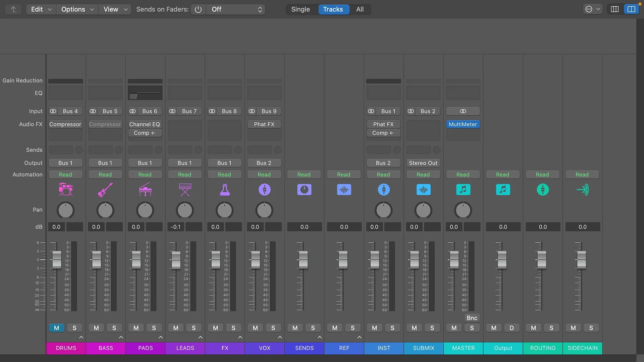Image resolution: width=644 pixels, height=362 pixels.
Task: Toggle stereo format icon on MASTER strip
Action: (x=463, y=111)
